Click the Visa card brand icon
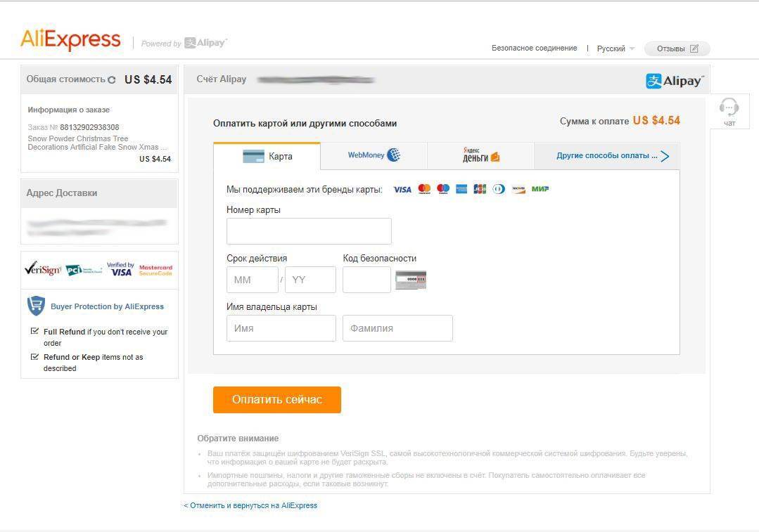 point(402,189)
